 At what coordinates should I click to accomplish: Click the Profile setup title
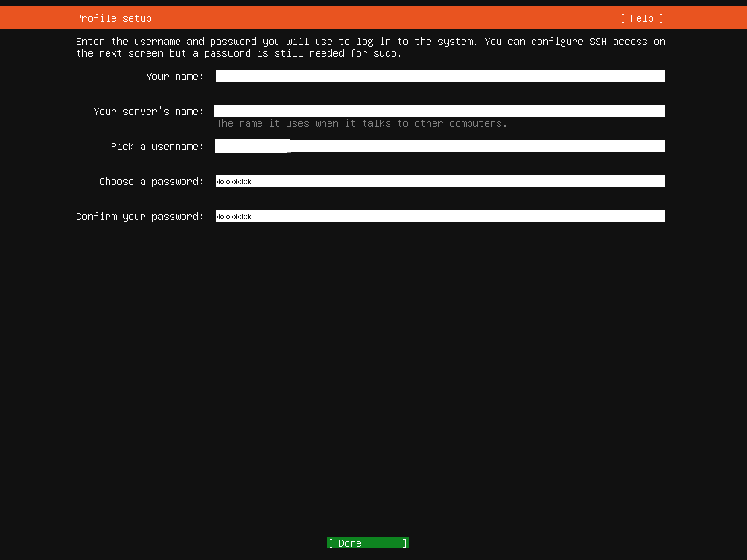[x=114, y=18]
